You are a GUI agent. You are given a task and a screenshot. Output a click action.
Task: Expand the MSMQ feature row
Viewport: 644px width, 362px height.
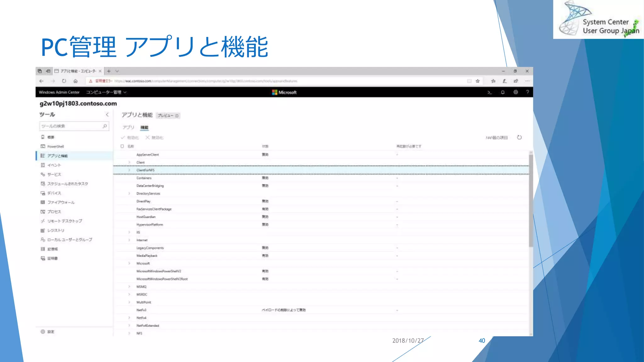click(x=129, y=287)
